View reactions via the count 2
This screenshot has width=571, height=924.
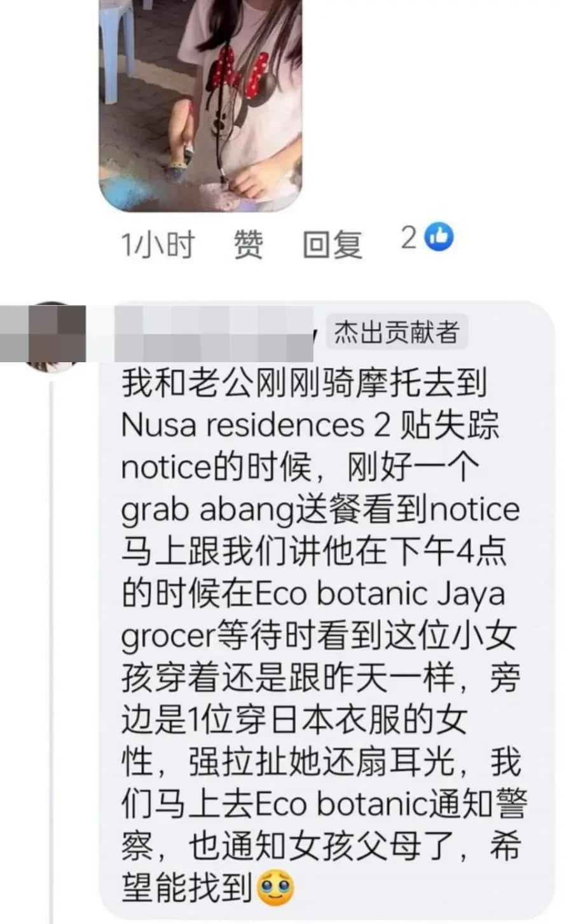point(408,238)
